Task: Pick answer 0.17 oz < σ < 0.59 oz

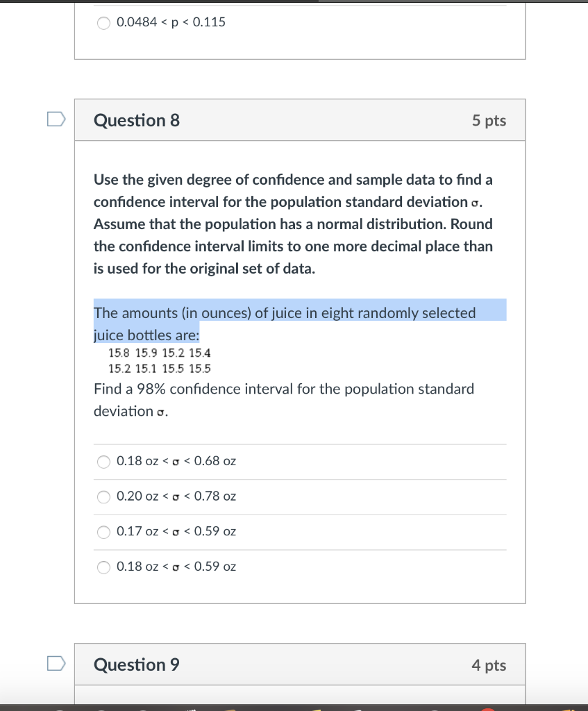Action: 104,532
